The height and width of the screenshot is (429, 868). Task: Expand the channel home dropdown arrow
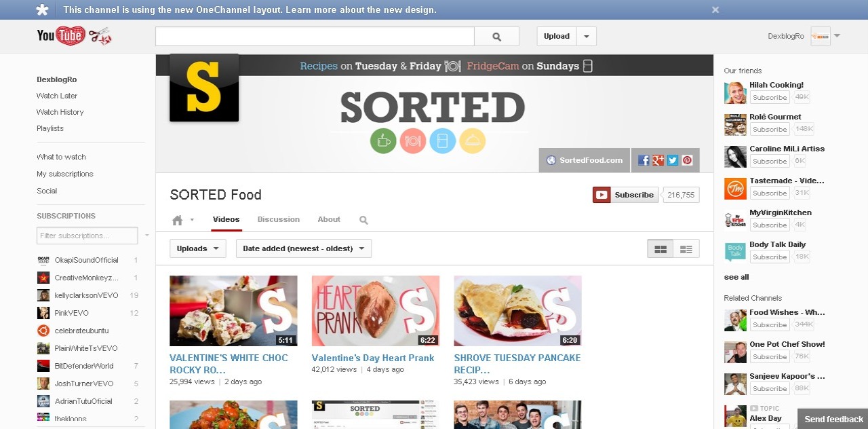(x=192, y=220)
